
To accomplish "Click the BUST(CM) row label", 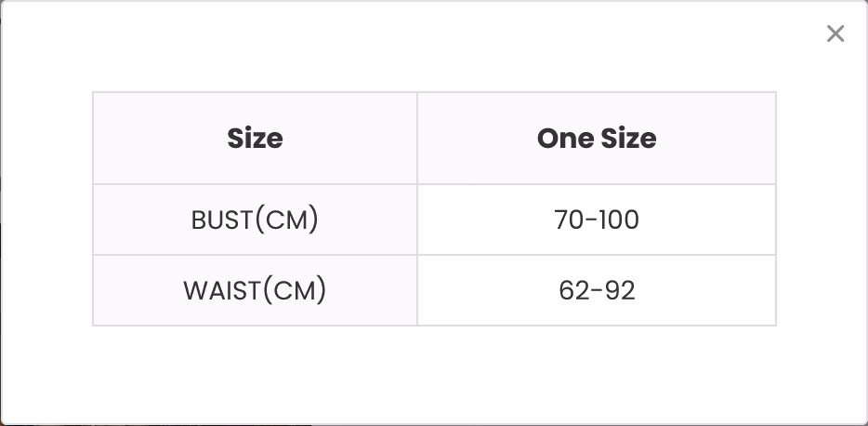I will [x=256, y=220].
